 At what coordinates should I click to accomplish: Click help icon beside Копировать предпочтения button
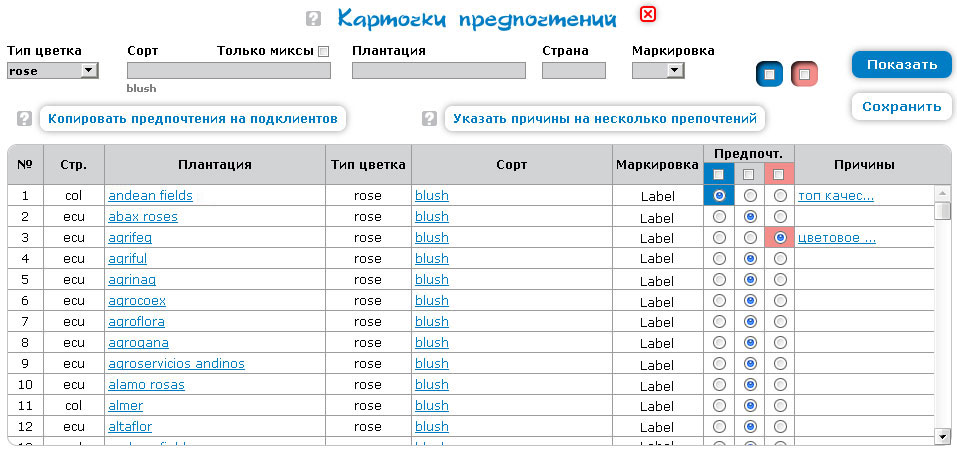coord(25,119)
